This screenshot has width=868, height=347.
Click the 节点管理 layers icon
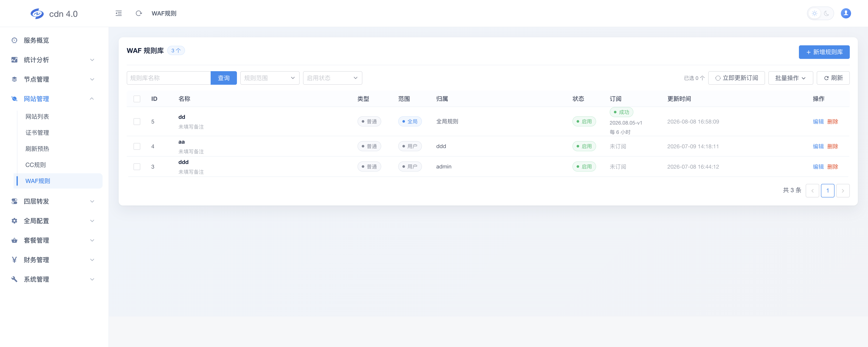point(14,79)
